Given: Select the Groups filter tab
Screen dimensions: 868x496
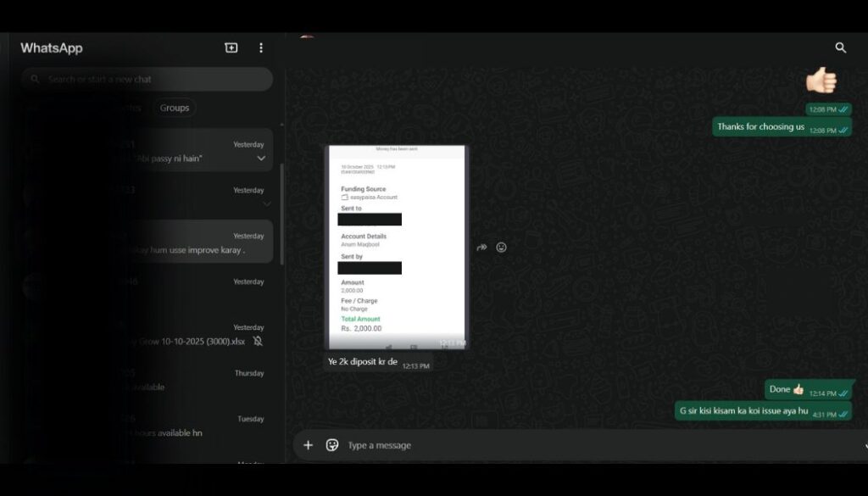Looking at the screenshot, I should (174, 108).
